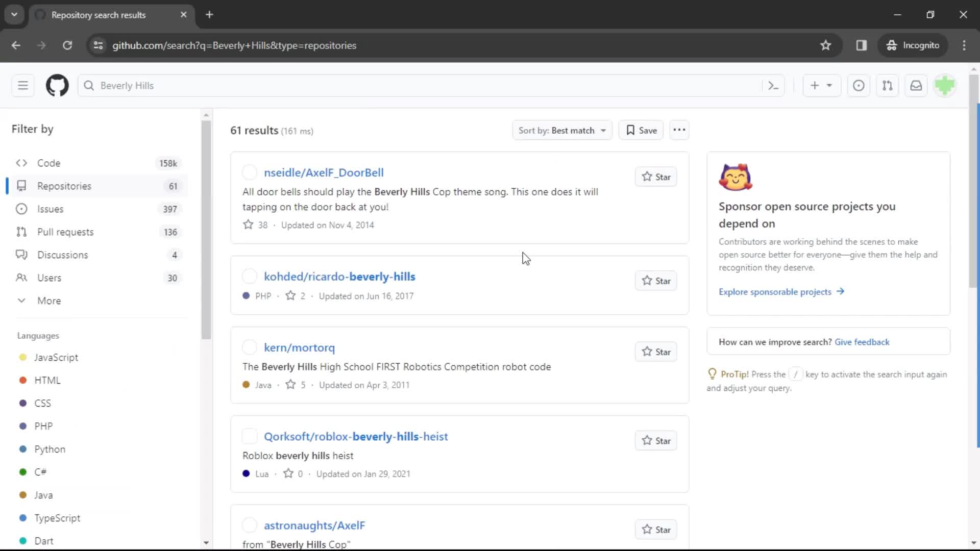Open the astronaughts/AxelF repository link
The height and width of the screenshot is (551, 980).
pos(314,525)
